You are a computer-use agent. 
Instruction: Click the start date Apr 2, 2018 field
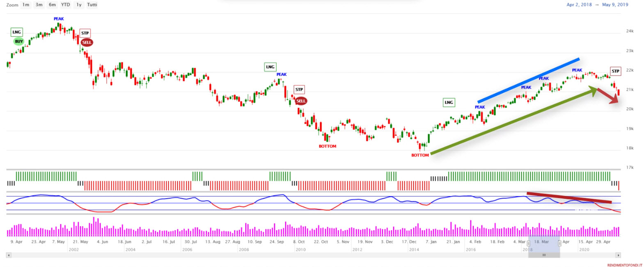point(579,5)
